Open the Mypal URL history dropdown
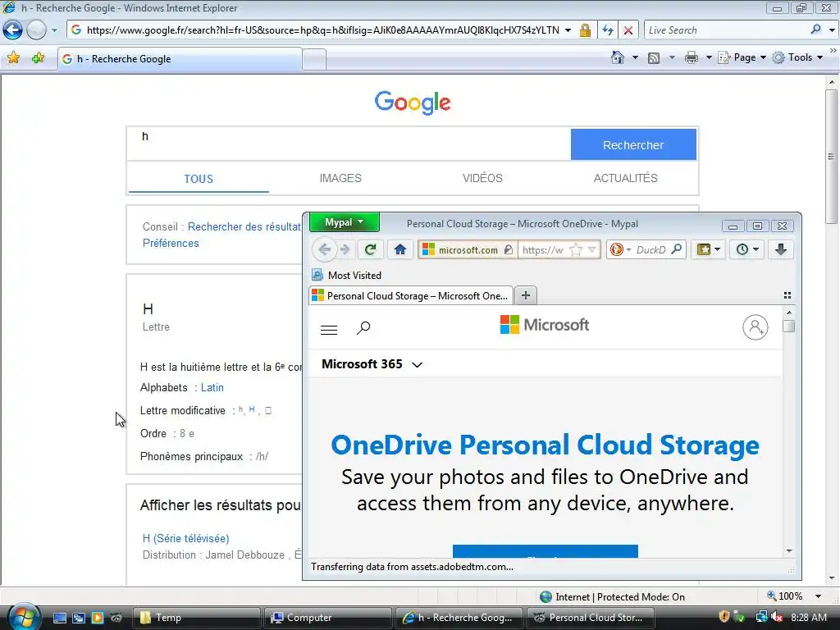 pos(591,249)
